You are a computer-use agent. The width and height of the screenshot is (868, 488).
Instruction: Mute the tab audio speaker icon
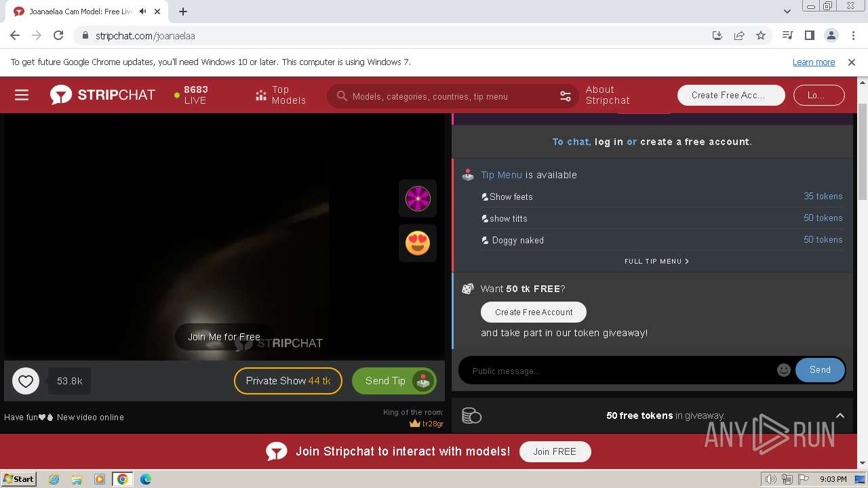[143, 12]
